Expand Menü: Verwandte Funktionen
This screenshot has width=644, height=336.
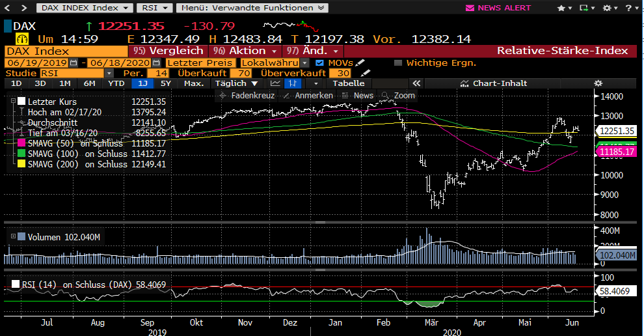[x=252, y=8]
